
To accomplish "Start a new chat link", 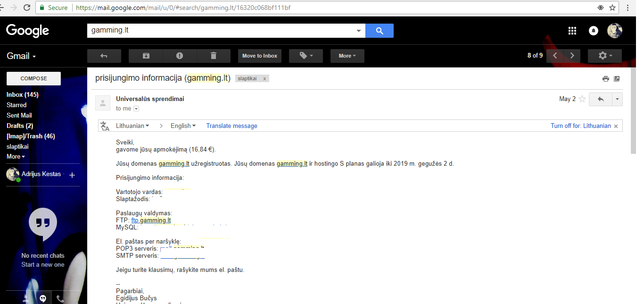I will click(43, 264).
